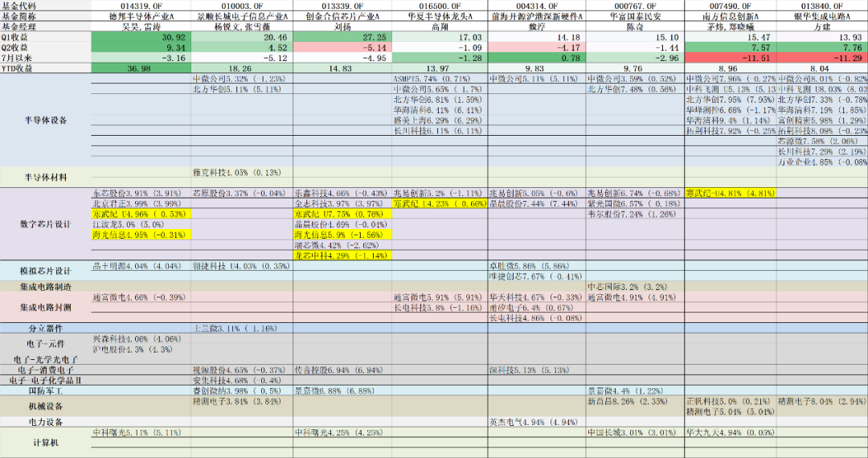Select the pink Q2 cell -5.14
868x458 pixels.
point(342,47)
